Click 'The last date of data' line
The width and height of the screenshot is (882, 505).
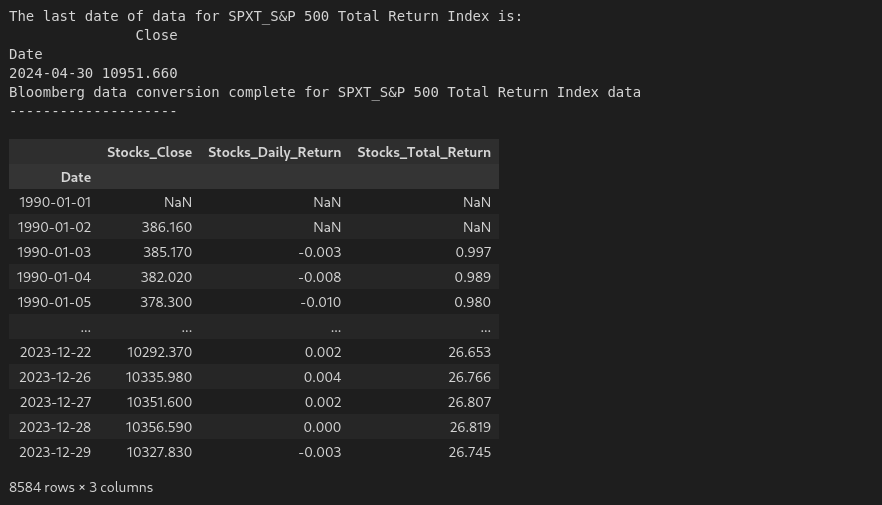click(x=266, y=16)
